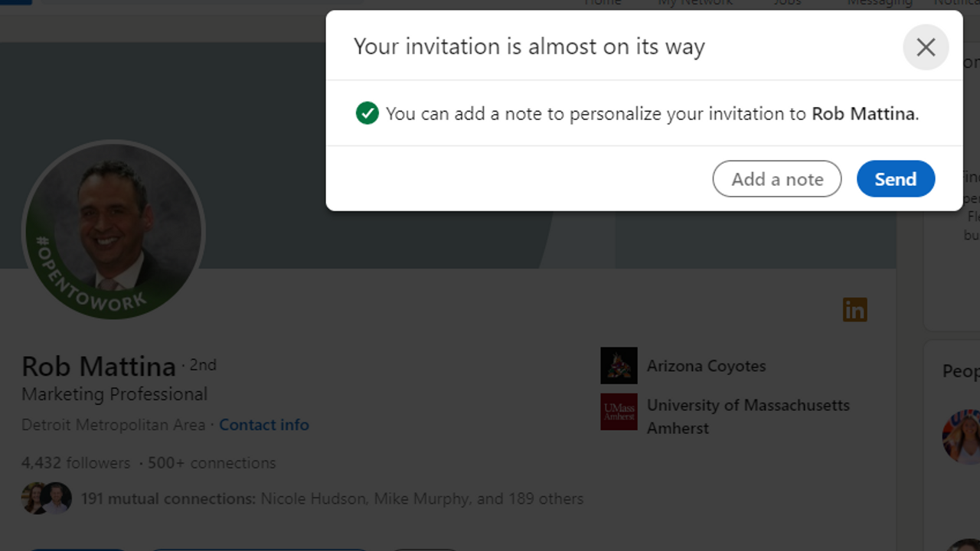The width and height of the screenshot is (980, 551).
Task: Open Jobs in the top navigation
Action: coord(787,3)
